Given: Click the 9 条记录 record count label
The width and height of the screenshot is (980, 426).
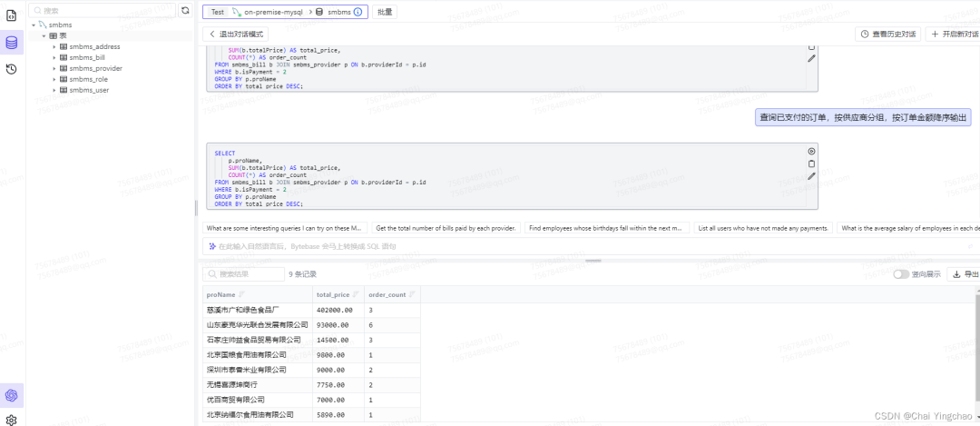Looking at the screenshot, I should coord(302,274).
